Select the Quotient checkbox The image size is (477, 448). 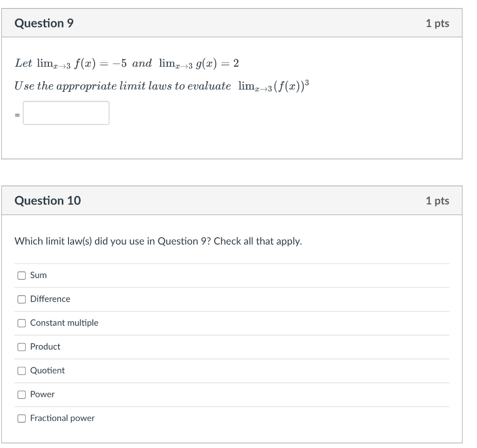pyautogui.click(x=21, y=371)
